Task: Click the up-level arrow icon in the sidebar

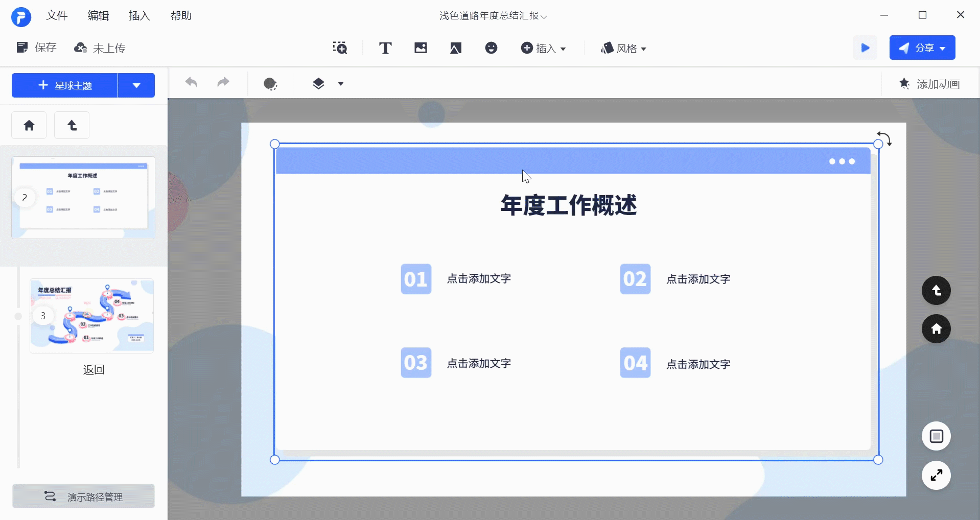Action: click(72, 125)
